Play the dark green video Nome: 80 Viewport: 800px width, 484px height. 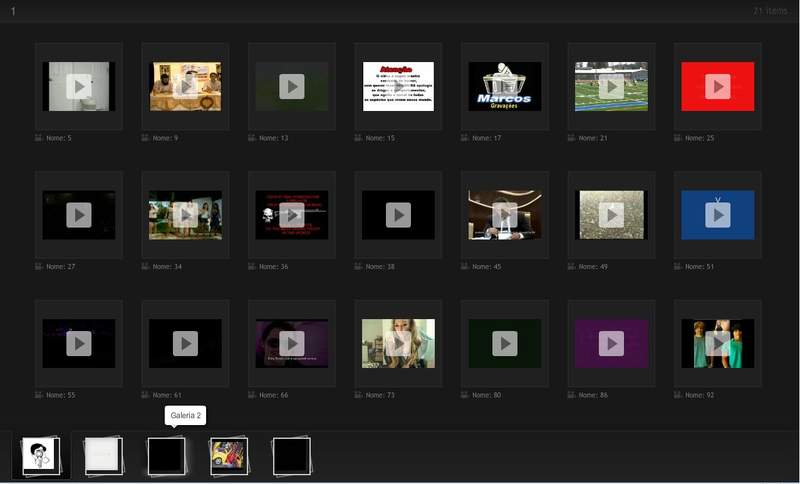tap(505, 344)
